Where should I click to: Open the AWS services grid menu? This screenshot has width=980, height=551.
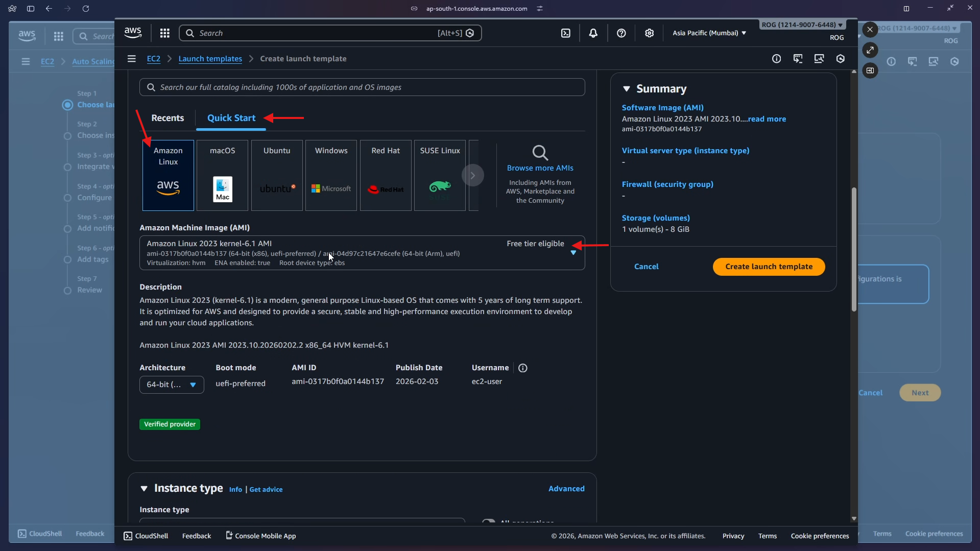pos(164,33)
